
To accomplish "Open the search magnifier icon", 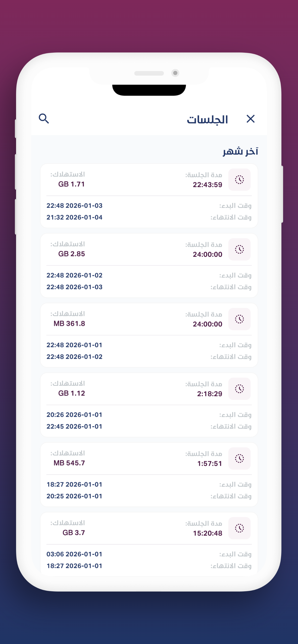I will click(44, 119).
